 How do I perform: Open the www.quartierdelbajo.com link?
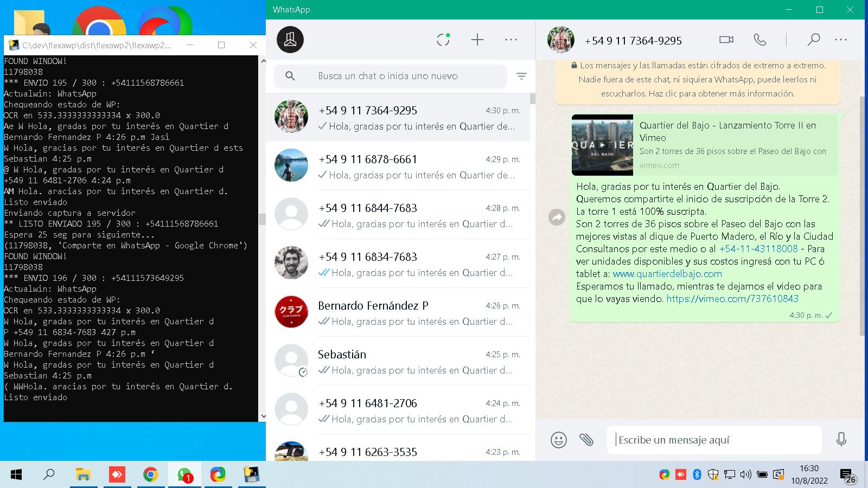tap(667, 274)
